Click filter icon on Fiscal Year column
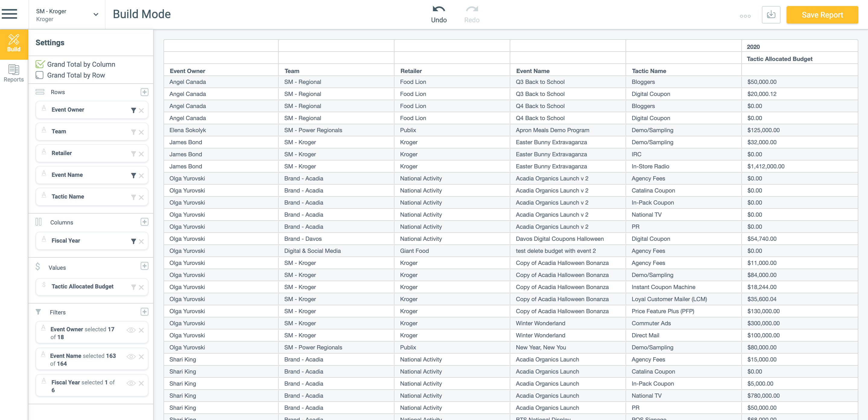The width and height of the screenshot is (868, 420). click(x=133, y=241)
